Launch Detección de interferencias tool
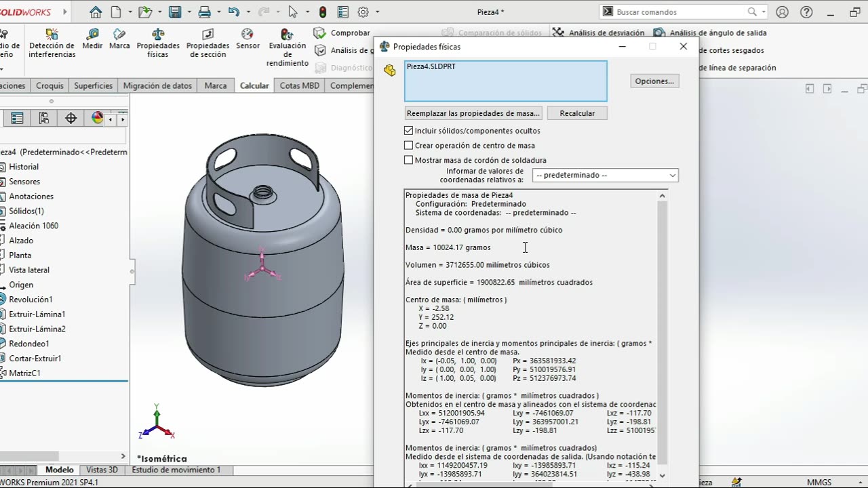The image size is (868, 488). 52,43
